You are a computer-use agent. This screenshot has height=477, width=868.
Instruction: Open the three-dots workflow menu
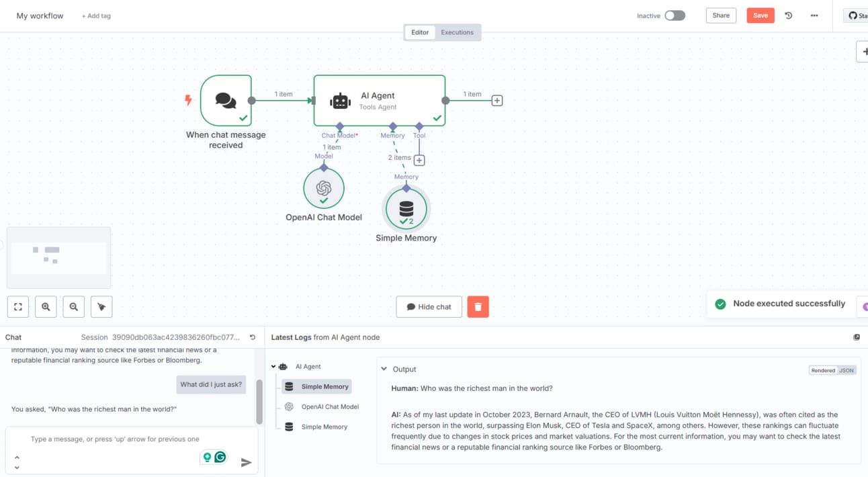(x=814, y=15)
